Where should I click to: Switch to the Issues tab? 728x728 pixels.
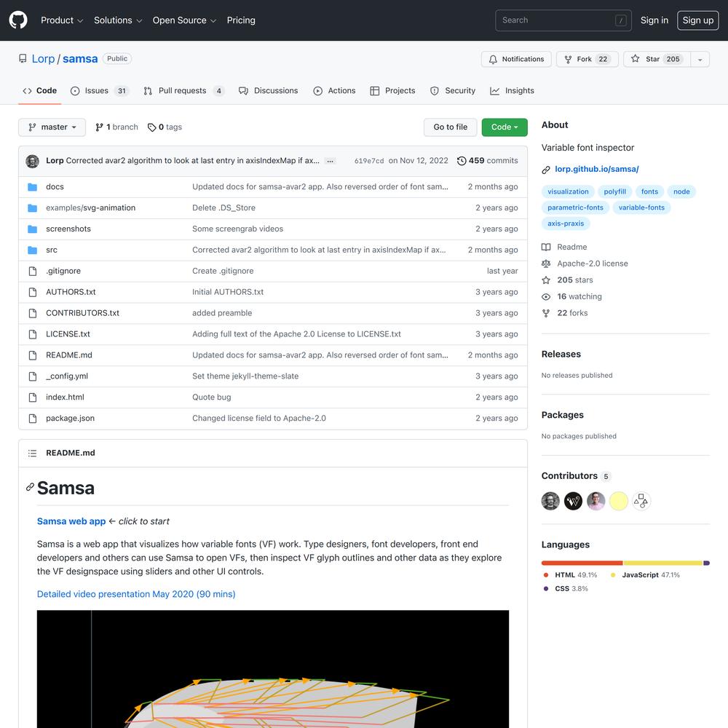[x=99, y=91]
